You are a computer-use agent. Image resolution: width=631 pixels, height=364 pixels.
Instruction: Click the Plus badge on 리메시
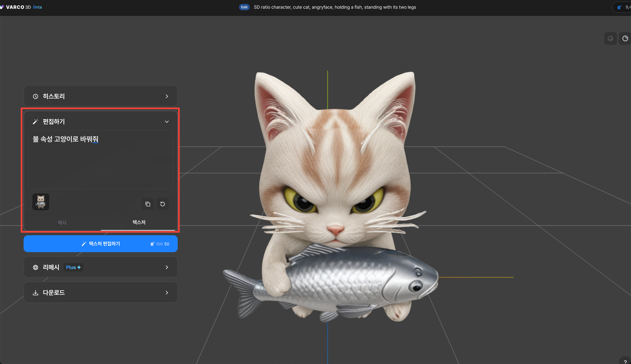coord(73,267)
